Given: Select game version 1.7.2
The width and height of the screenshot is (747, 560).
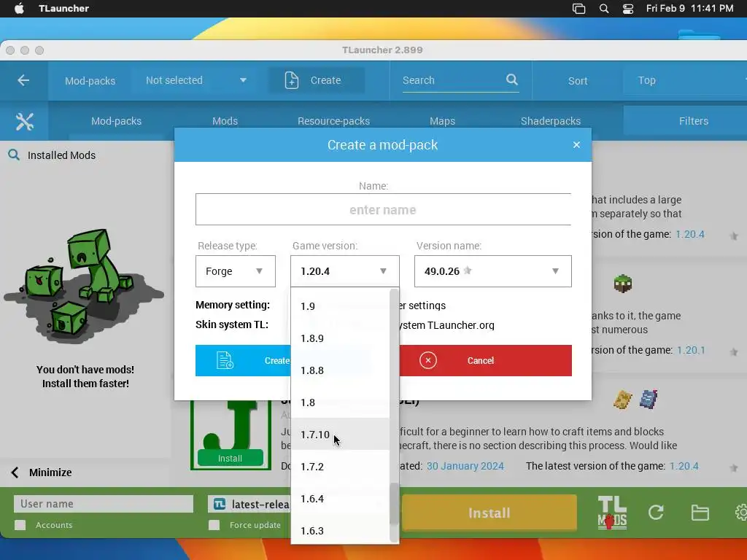Looking at the screenshot, I should point(340,466).
